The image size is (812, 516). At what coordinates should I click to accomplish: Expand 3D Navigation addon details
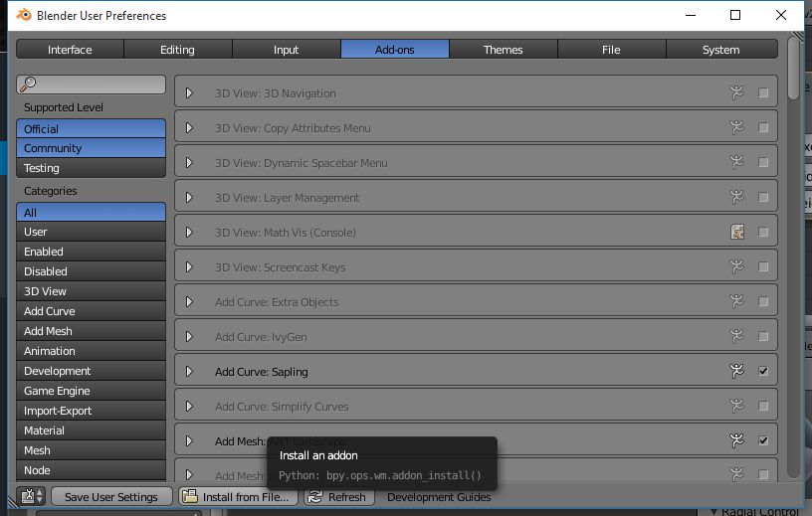tap(189, 92)
